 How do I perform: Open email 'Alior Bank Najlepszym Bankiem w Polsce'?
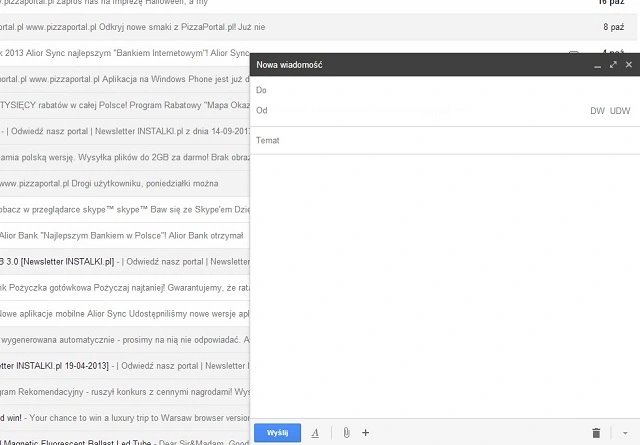(124, 236)
